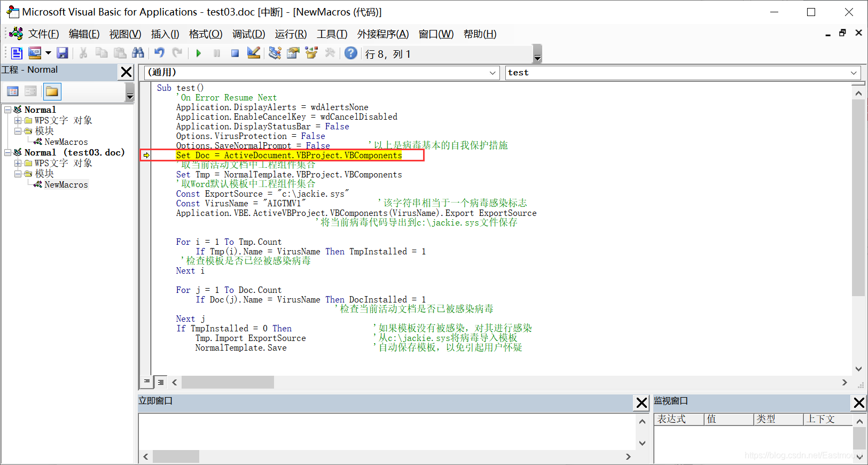
Task: Open the 窗口(W) menu
Action: 436,34
